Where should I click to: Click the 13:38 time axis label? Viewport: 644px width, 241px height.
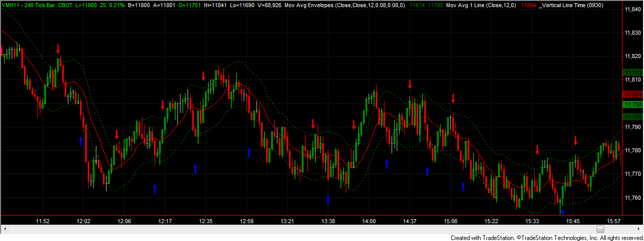[x=328, y=221]
